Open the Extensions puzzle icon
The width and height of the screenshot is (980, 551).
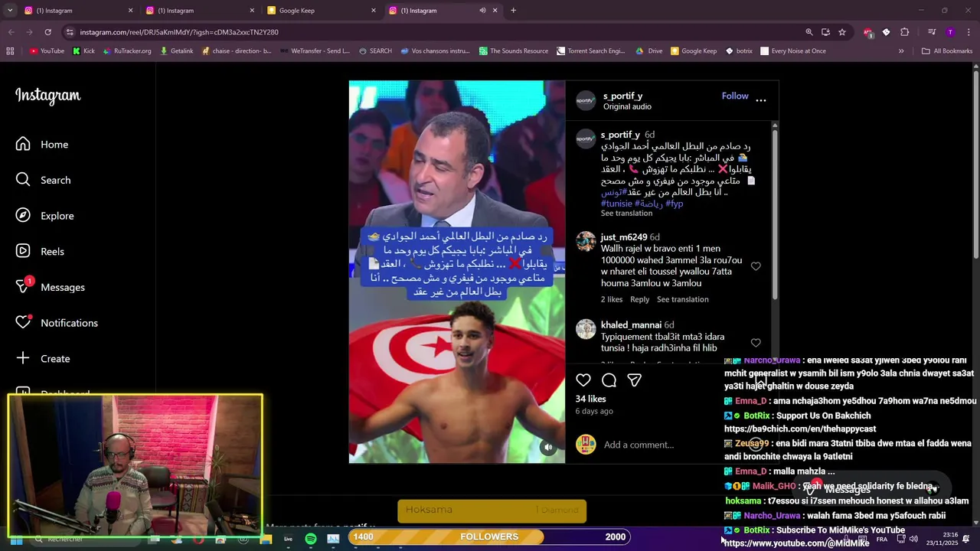(904, 32)
